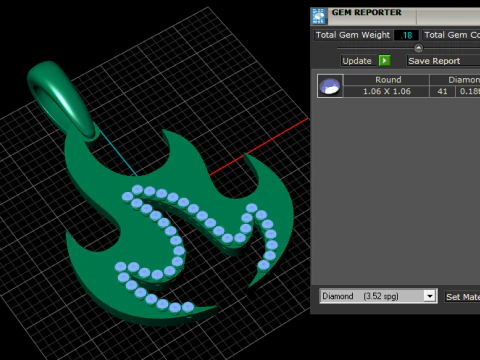Click the Set Material button
Viewport: 480px width, 360px height.
463,297
